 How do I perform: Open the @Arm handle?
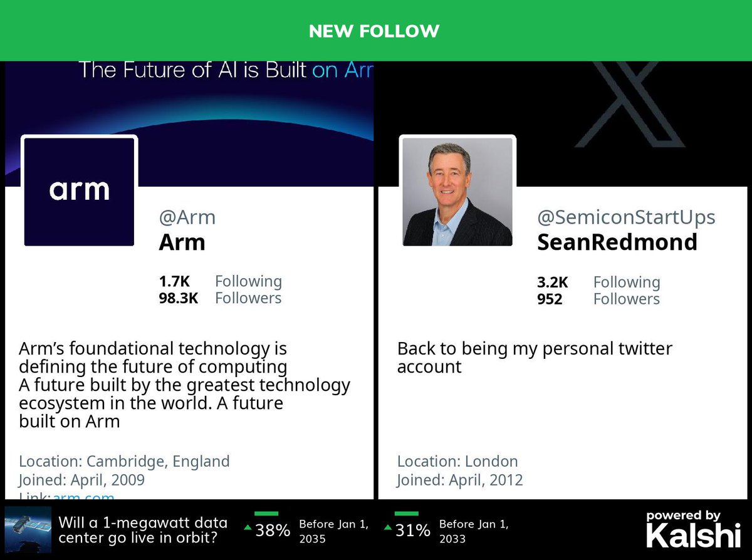point(187,217)
